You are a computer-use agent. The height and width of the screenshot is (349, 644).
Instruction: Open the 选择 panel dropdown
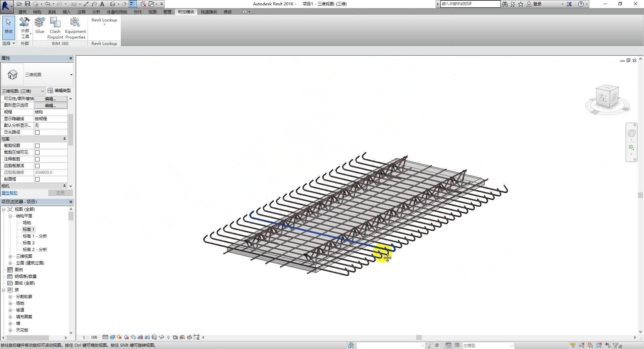click(x=8, y=43)
